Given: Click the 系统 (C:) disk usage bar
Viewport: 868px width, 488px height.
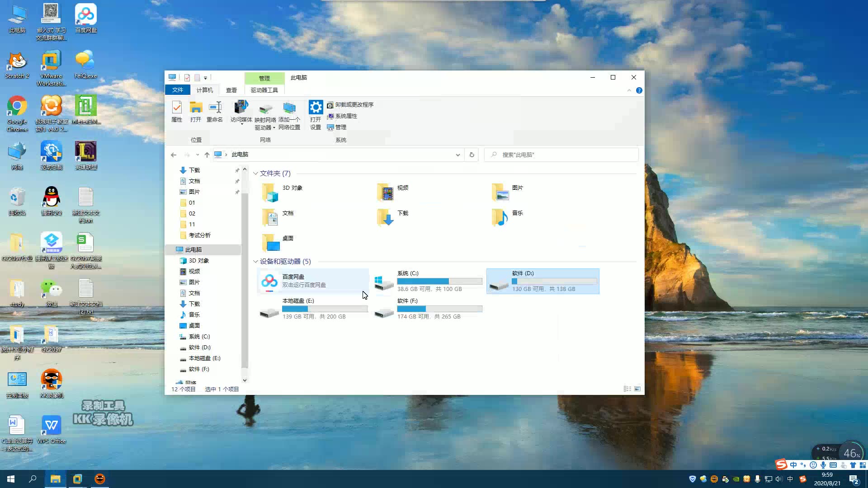Looking at the screenshot, I should click(x=439, y=281).
